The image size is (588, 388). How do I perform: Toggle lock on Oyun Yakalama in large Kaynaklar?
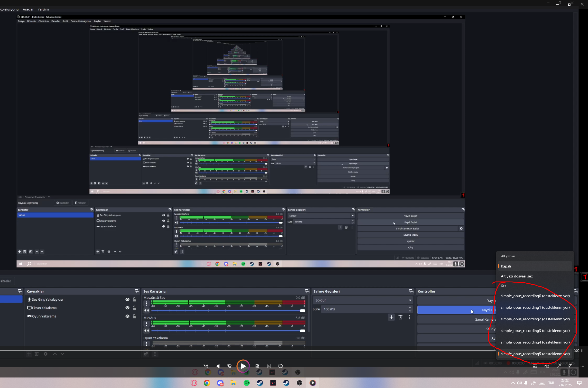134,316
